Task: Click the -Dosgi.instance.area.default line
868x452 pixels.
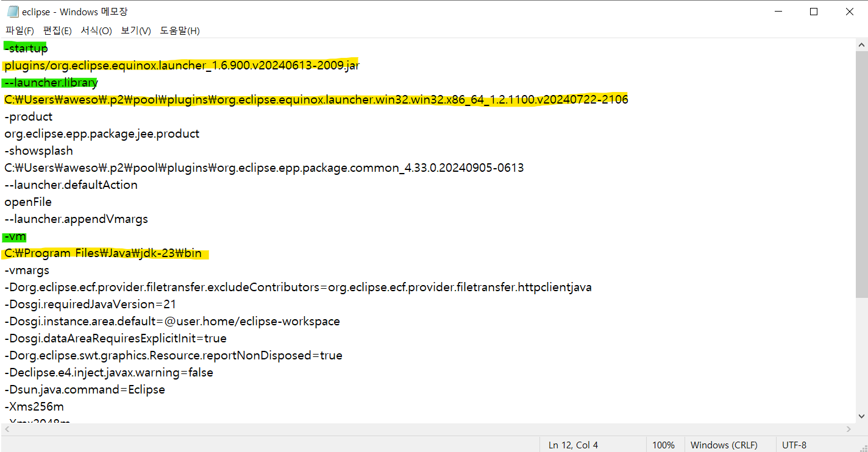Action: [x=172, y=321]
